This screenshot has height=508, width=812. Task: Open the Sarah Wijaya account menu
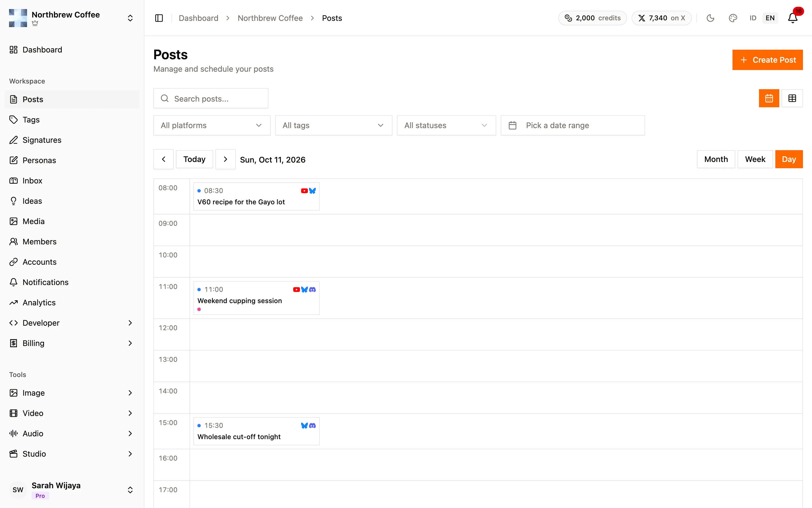71,490
